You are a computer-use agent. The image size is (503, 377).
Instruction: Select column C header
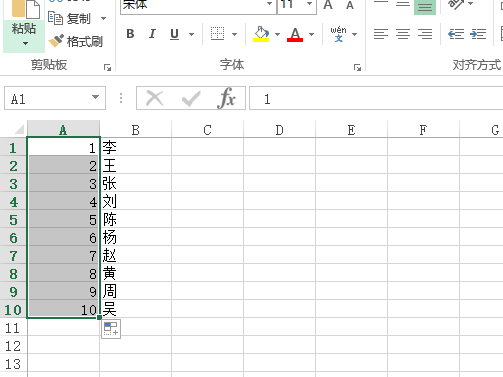pyautogui.click(x=207, y=130)
